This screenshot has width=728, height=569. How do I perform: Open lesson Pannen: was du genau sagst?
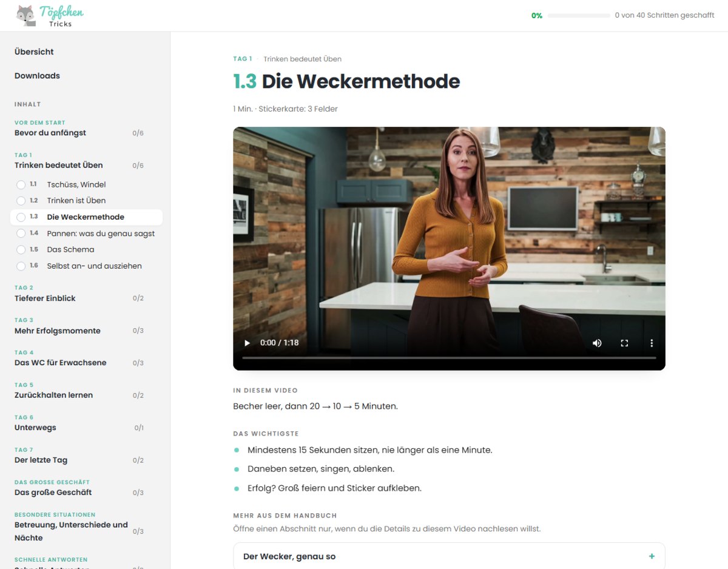101,234
